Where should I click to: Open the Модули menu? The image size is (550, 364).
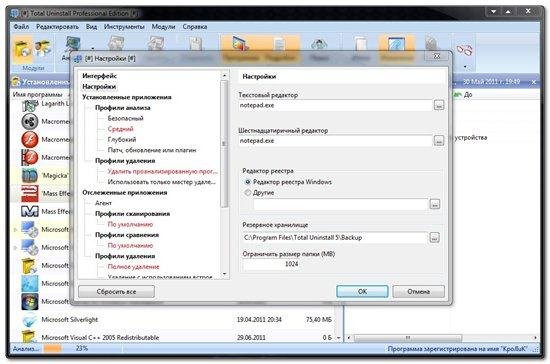(163, 27)
